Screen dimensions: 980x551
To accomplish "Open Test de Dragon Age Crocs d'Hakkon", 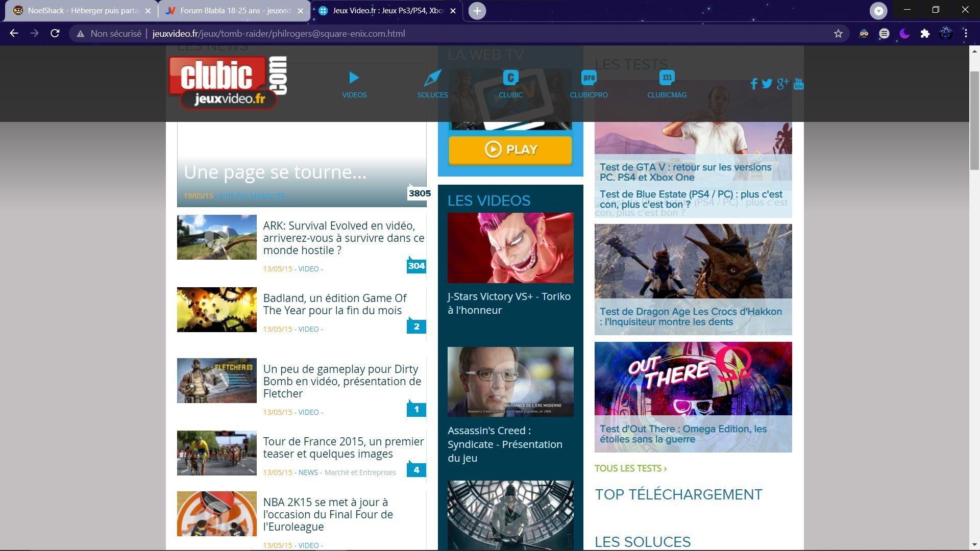I will tap(691, 316).
